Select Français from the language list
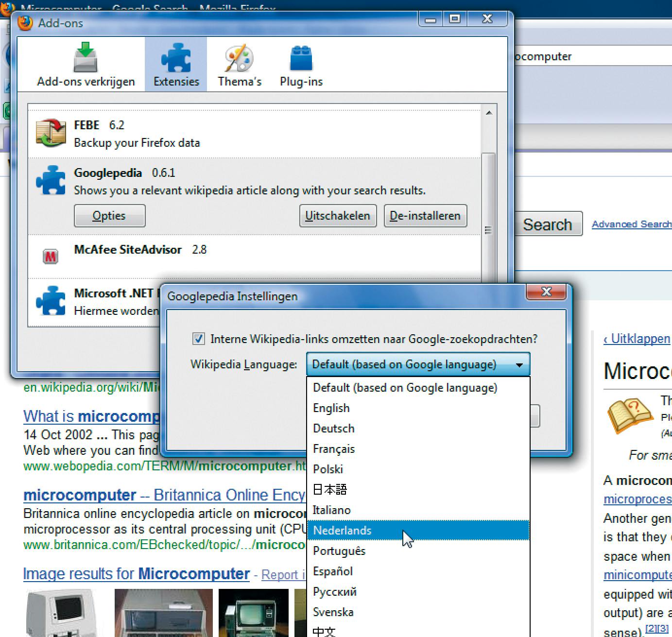672x637 pixels. (x=418, y=449)
